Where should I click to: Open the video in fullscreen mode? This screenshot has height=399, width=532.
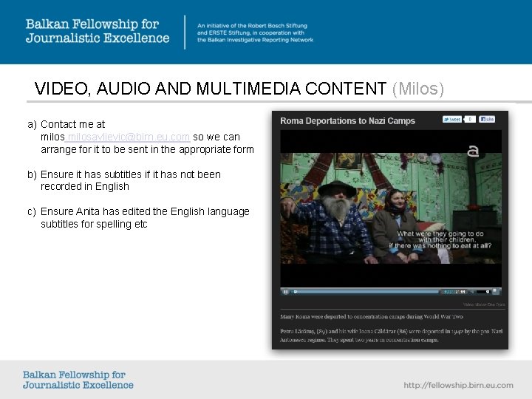coord(496,291)
